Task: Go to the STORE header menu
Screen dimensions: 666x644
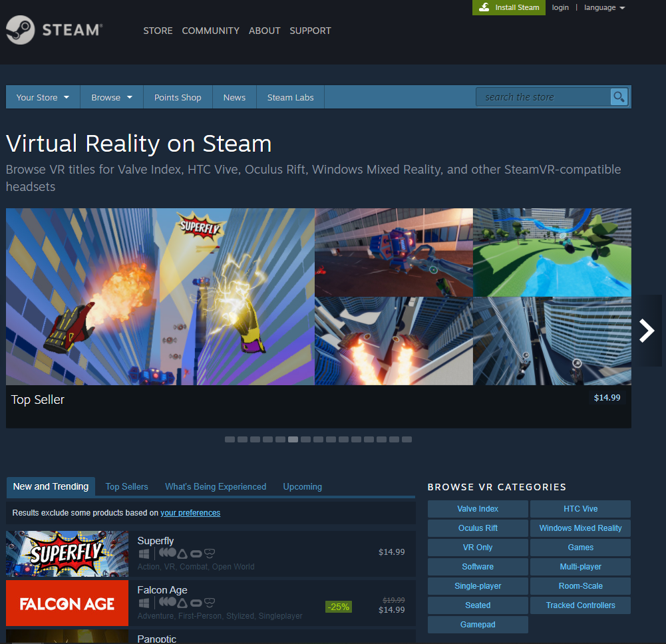Action: pos(158,31)
